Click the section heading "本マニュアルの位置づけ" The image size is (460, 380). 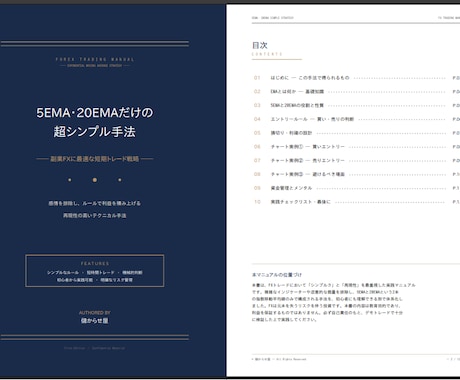[277, 275]
